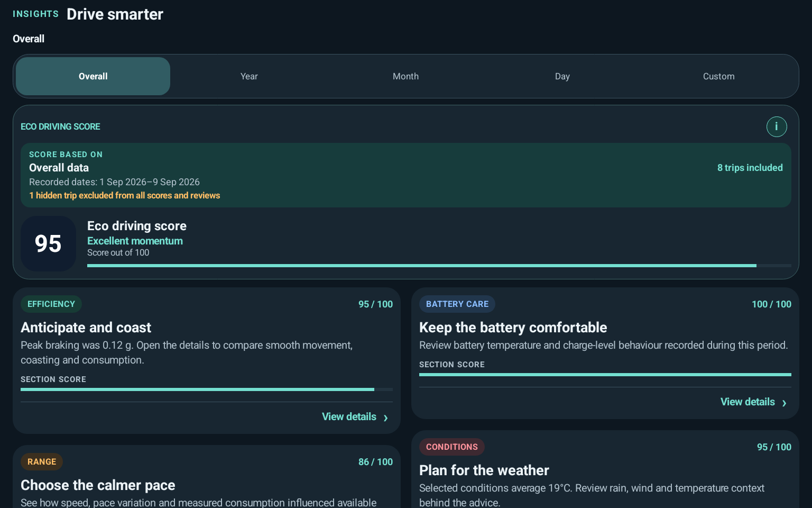The image size is (812, 508).
Task: Click the 95 / 100 efficiency score
Action: [375, 304]
